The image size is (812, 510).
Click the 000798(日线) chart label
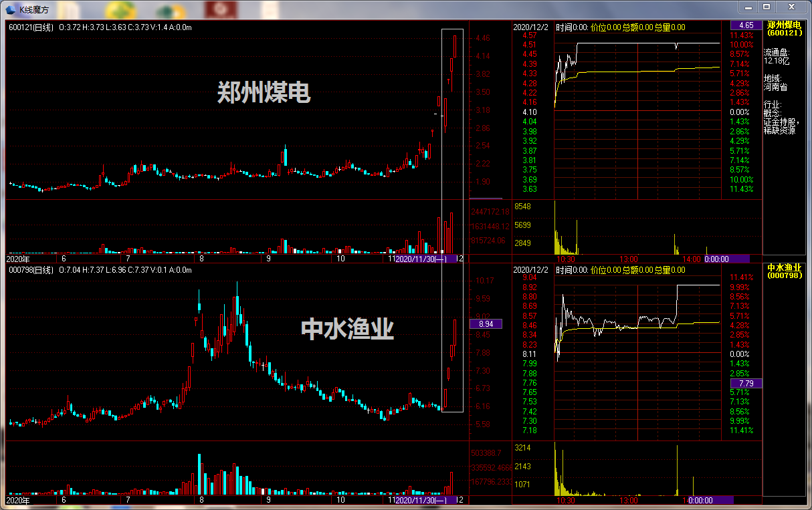[31, 270]
